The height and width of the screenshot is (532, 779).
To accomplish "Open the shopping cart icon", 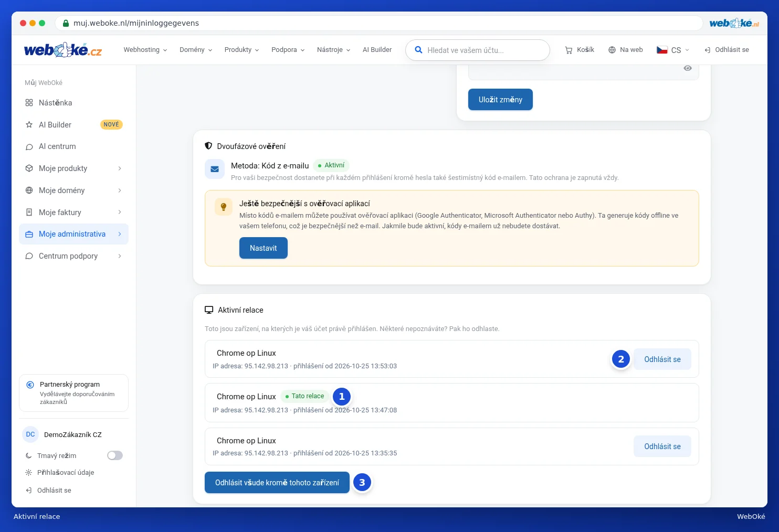I will [x=569, y=50].
